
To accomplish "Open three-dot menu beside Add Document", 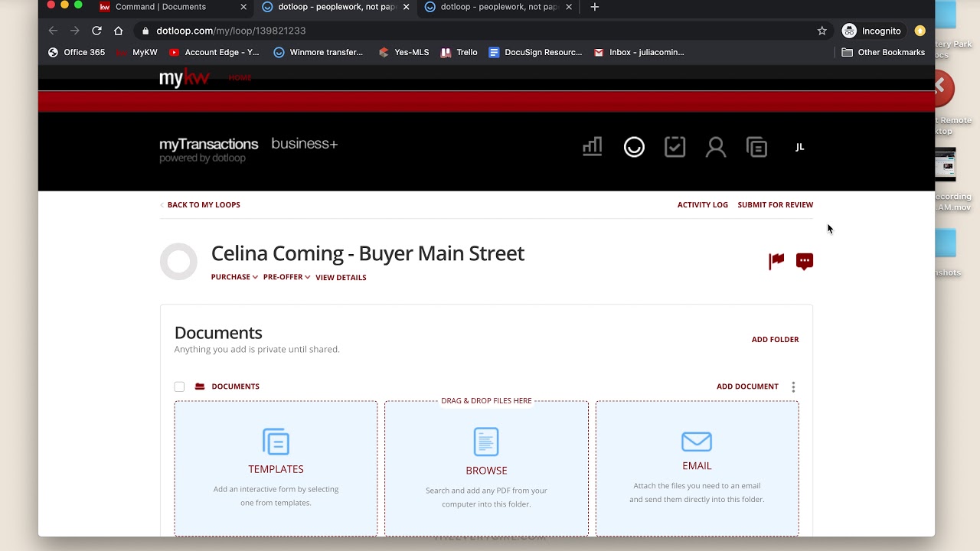I will (793, 387).
